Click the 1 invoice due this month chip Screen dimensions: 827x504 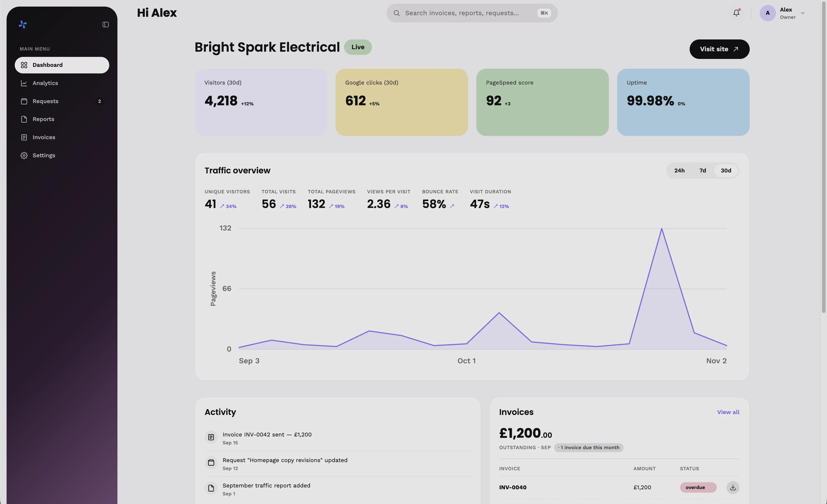[588, 447]
